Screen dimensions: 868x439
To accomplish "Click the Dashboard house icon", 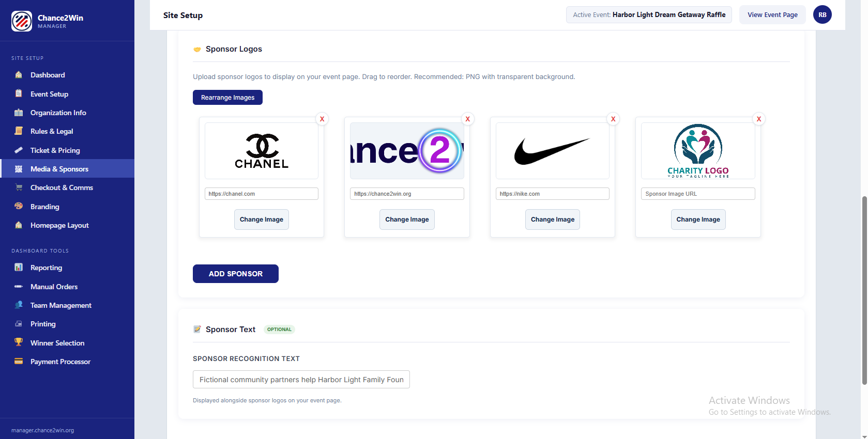I will (x=19, y=75).
